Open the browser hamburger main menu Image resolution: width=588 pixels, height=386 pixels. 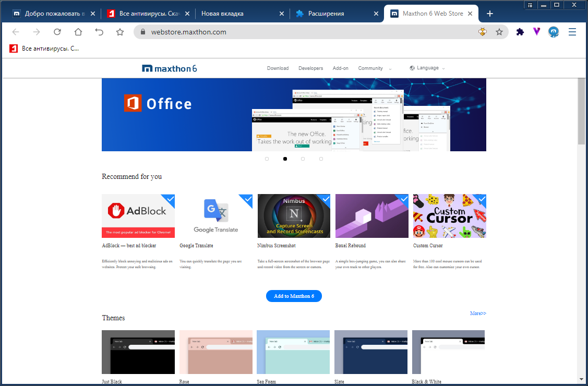tap(572, 32)
